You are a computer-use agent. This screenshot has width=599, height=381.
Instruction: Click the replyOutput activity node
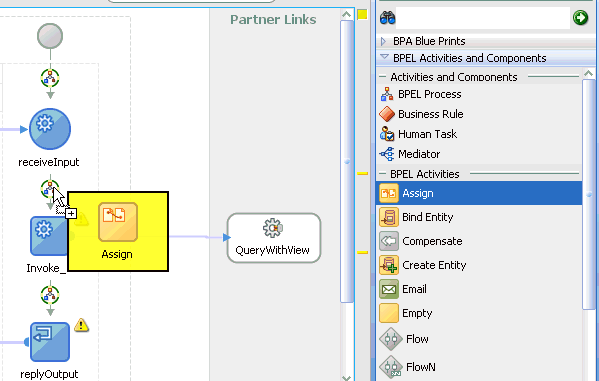(50, 342)
